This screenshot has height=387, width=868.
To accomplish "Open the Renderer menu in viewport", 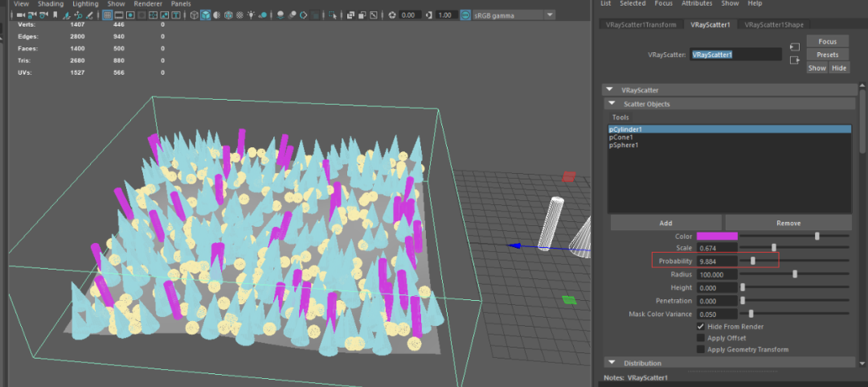I will (148, 4).
